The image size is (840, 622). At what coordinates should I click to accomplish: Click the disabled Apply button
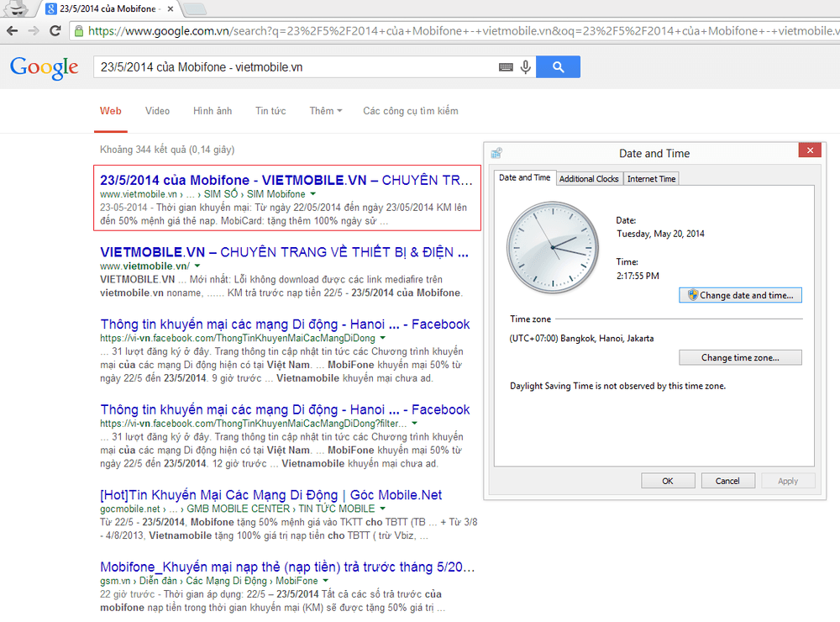pos(788,481)
